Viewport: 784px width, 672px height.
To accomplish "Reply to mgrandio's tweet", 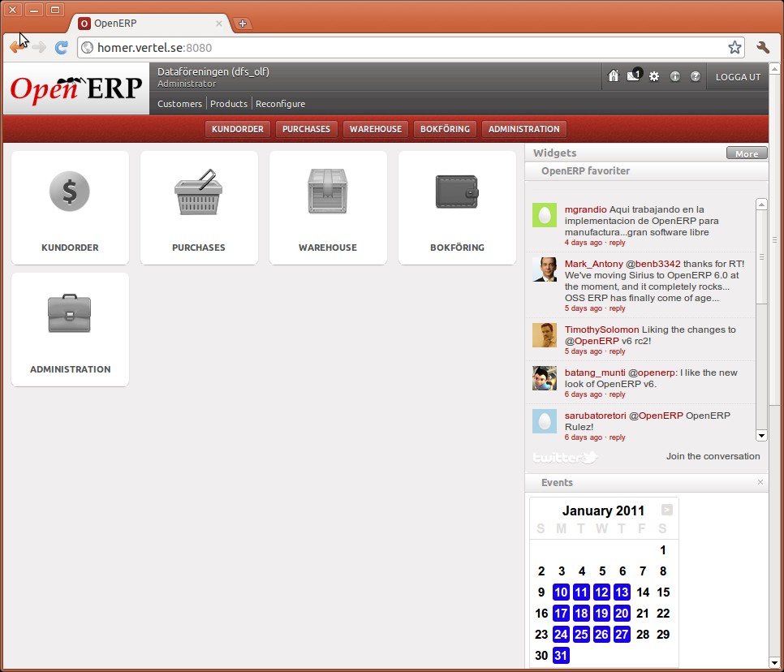I will [617, 243].
